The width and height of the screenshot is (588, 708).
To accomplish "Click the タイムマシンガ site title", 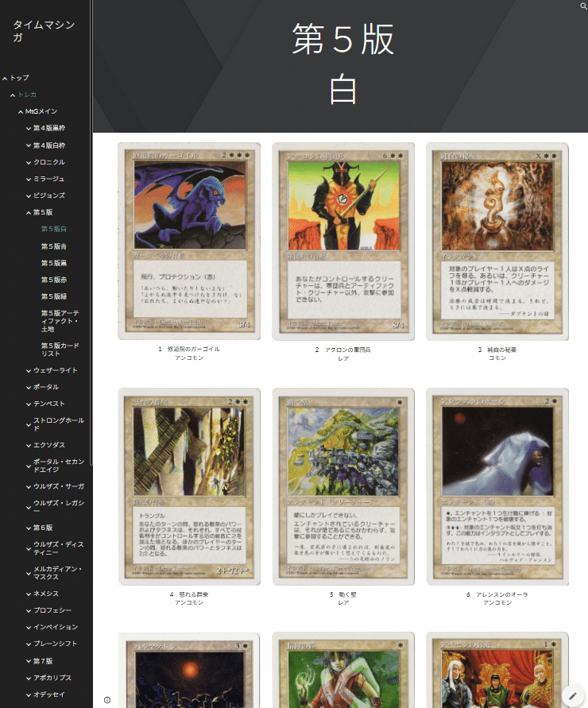I will (44, 31).
